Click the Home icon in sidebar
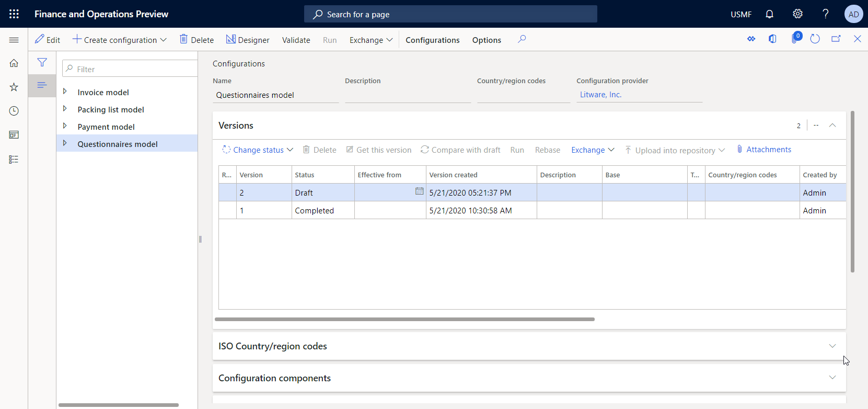 14,63
